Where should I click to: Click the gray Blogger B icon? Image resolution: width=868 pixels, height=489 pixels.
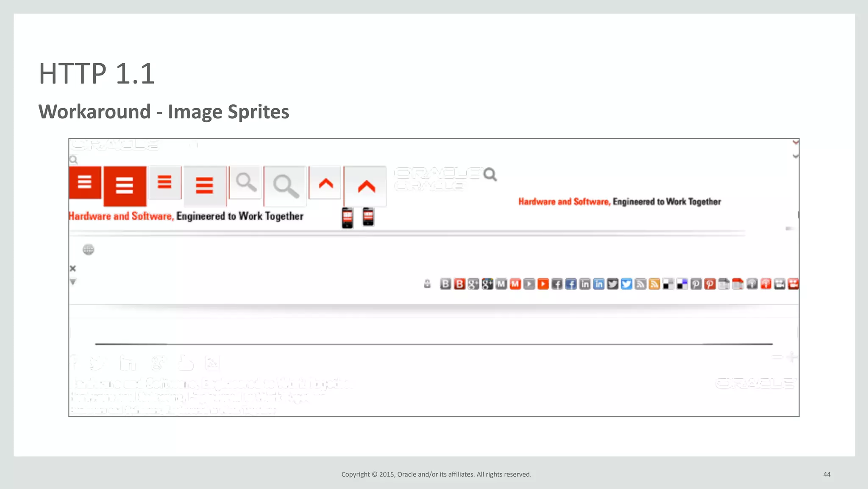[445, 284]
